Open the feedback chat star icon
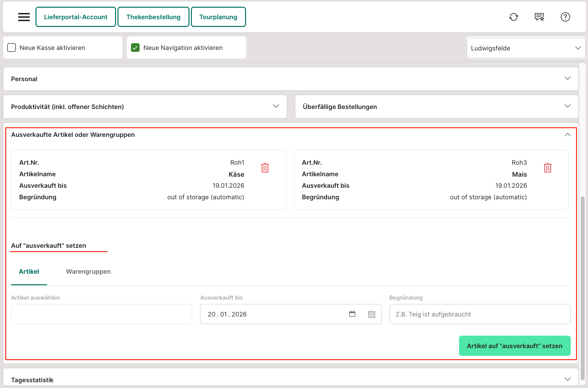Image resolution: width=588 pixels, height=388 pixels. coord(540,17)
